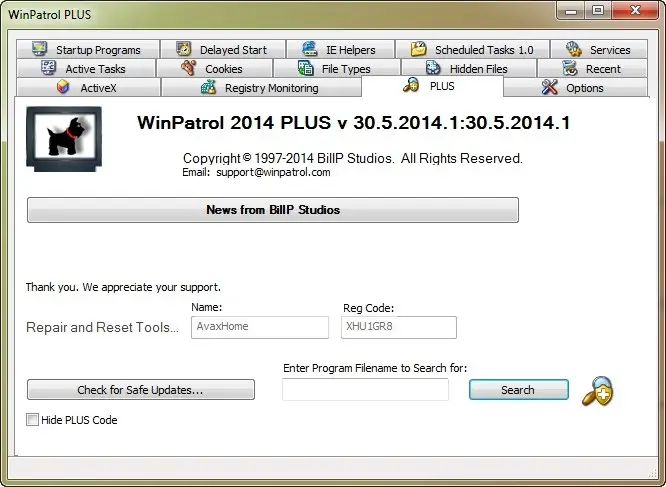
Task: Click the Scheduled Tasks folder icon
Action: pos(418,49)
